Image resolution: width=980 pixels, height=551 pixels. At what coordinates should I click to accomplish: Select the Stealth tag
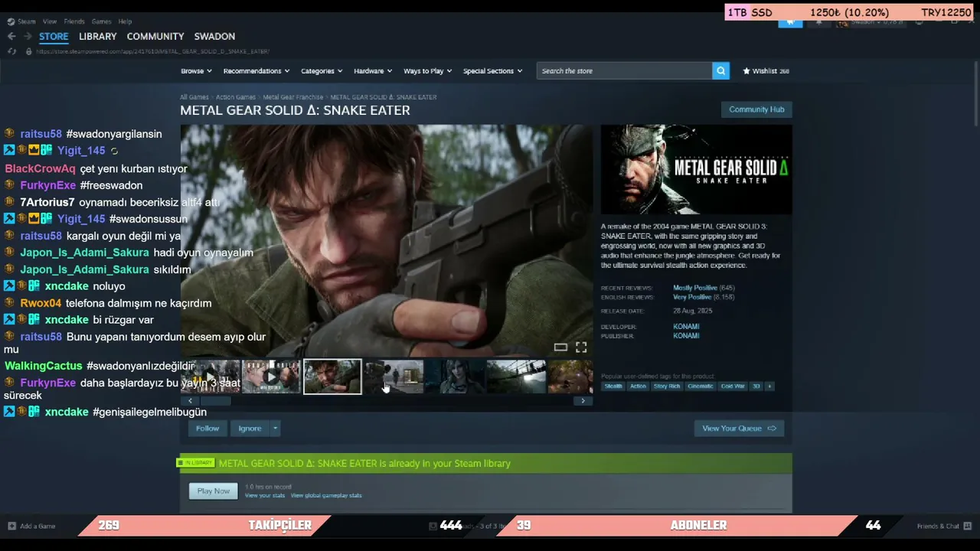(x=613, y=386)
